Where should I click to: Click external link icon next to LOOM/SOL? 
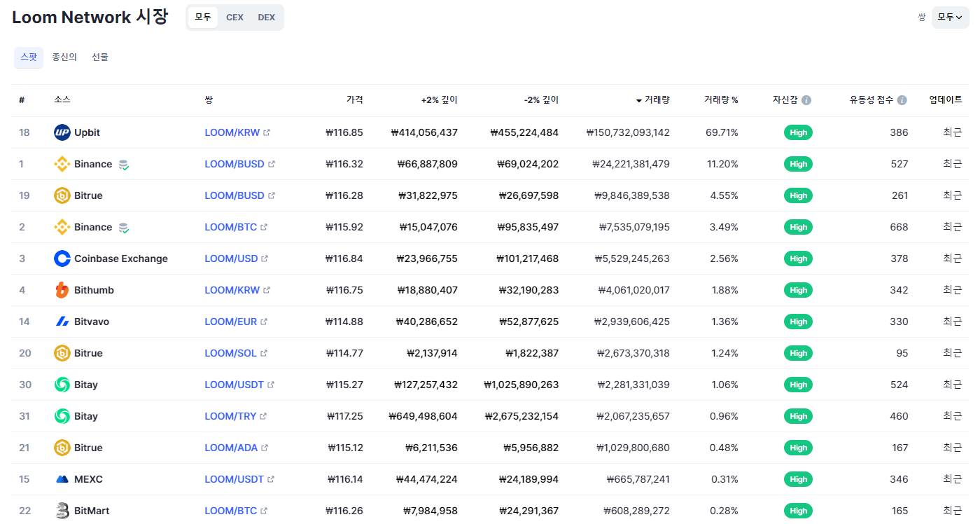tap(264, 353)
